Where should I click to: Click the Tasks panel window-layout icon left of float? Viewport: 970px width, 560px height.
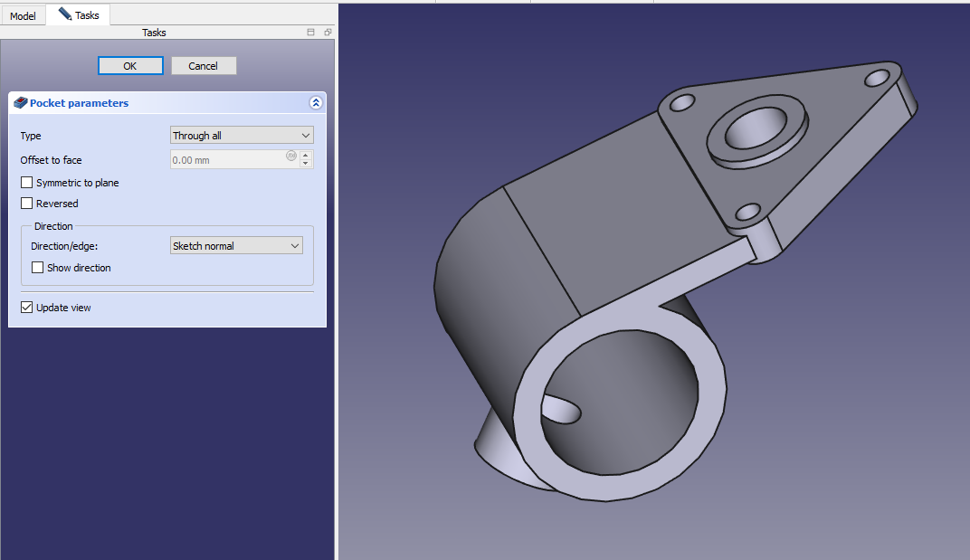click(311, 33)
